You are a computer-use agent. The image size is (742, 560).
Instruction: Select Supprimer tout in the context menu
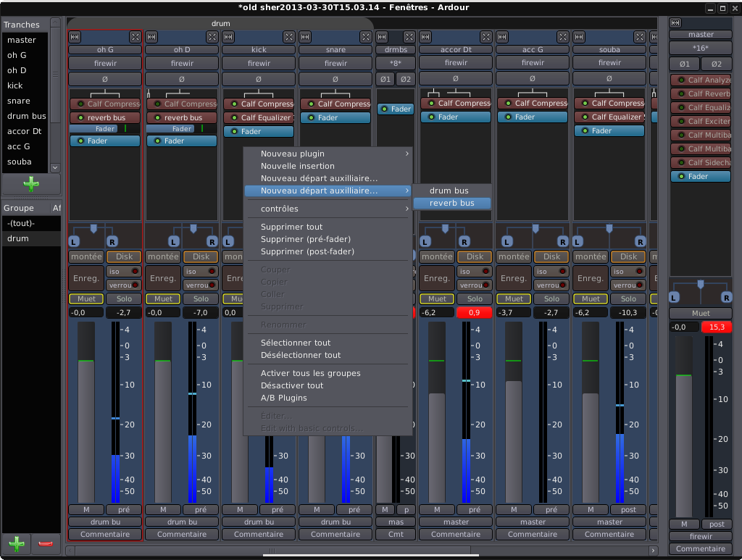(x=291, y=227)
